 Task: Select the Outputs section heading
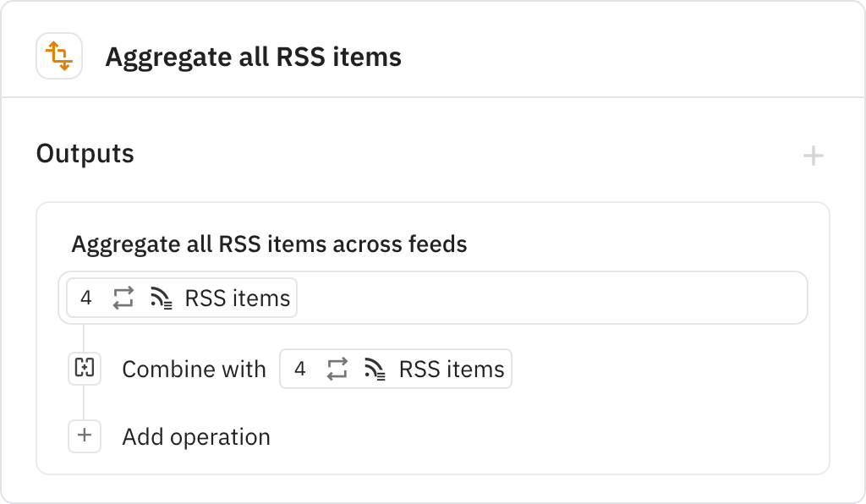tap(85, 154)
